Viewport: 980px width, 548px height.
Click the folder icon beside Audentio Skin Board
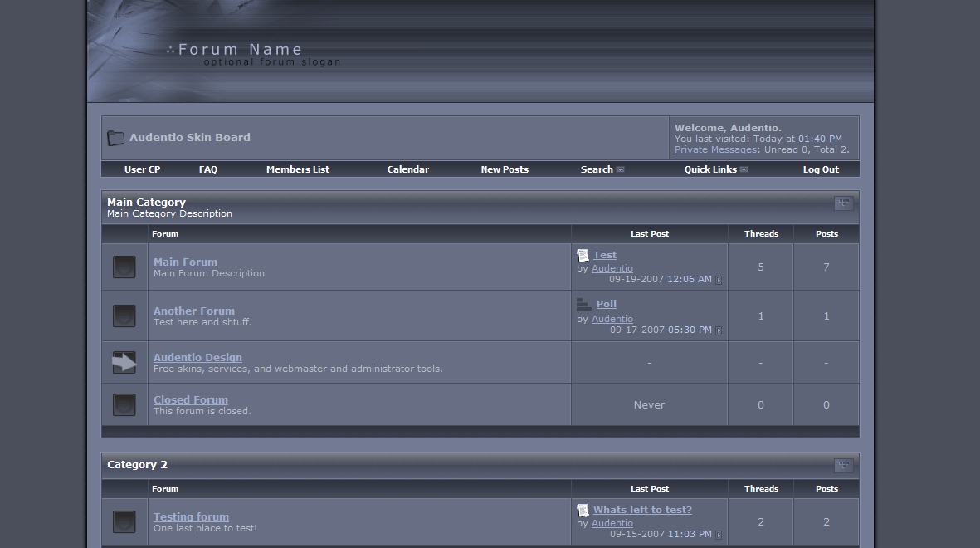(x=115, y=138)
